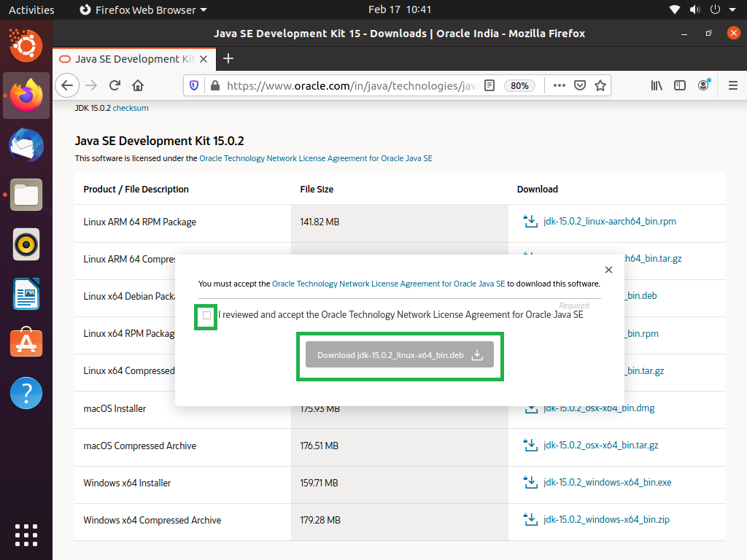The image size is (747, 560).
Task: Open Firefox hamburger menu
Action: tap(733, 86)
